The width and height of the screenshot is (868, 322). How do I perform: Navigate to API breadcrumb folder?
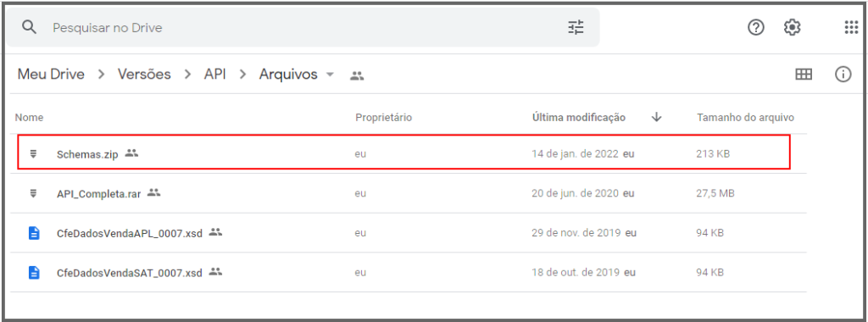(x=214, y=74)
